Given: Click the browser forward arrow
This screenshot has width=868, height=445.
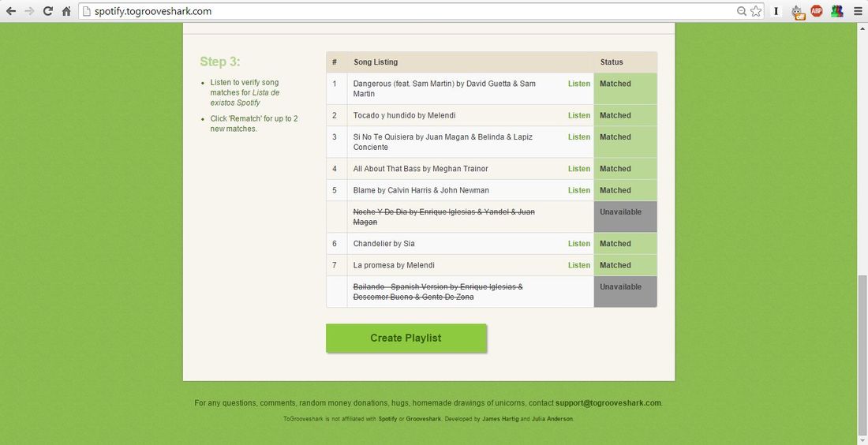Looking at the screenshot, I should point(28,11).
